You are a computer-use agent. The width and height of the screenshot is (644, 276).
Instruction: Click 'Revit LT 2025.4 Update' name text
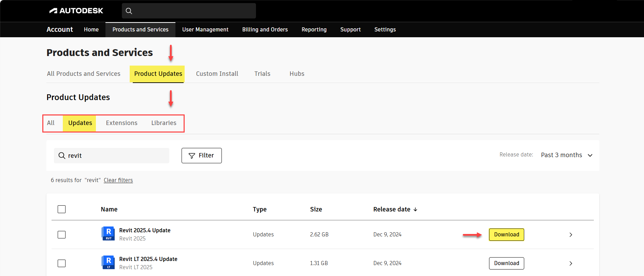[x=148, y=259]
